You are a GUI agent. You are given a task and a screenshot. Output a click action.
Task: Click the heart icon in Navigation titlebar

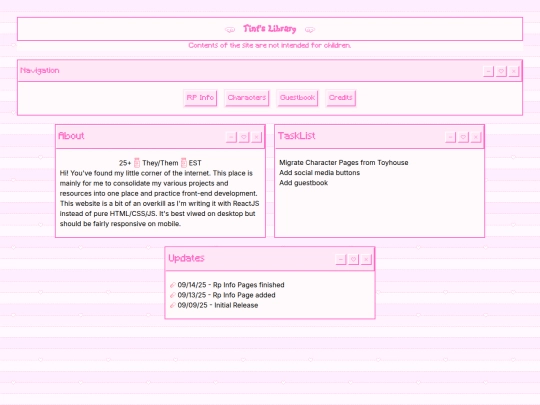point(501,71)
